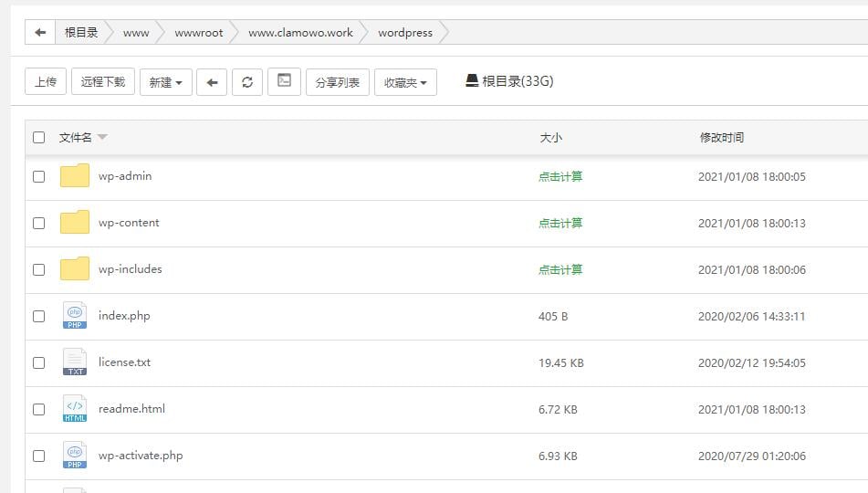Select wordpress breadcrumb segment
The image size is (868, 493).
405,33
